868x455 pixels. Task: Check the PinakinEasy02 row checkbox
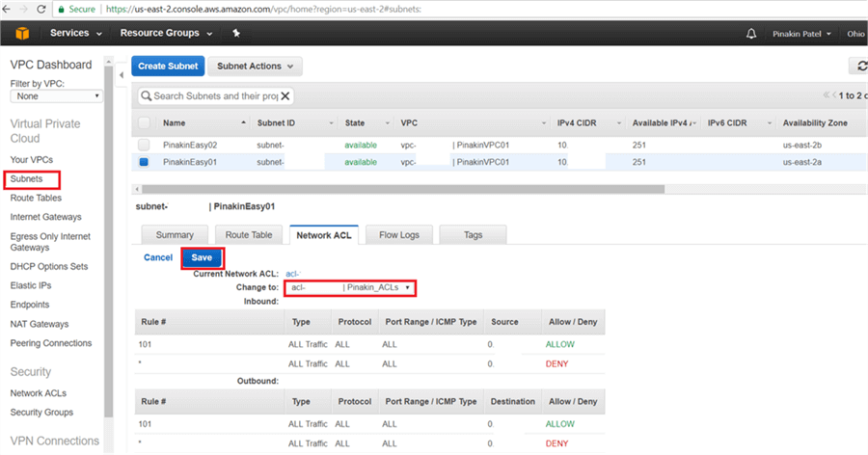click(x=144, y=145)
